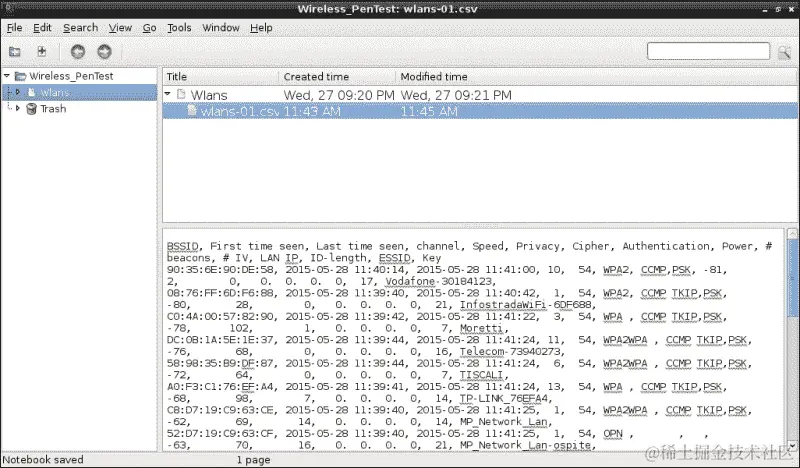Click the OPN privacy value in editor

613,434
